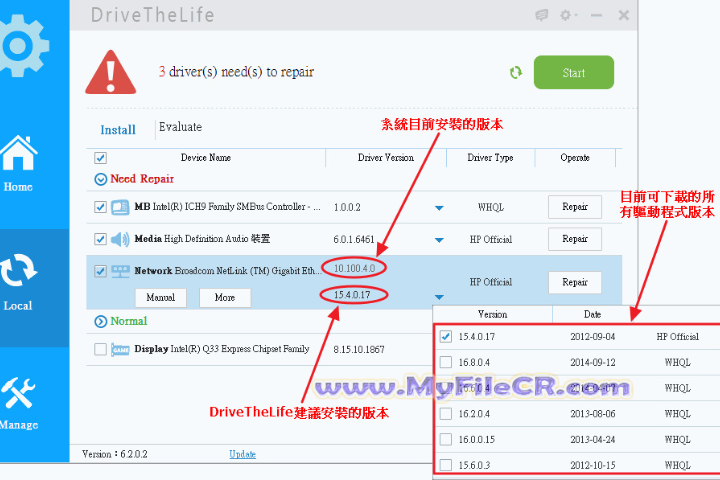The image size is (720, 480).
Task: Click the installed version 10.100.4.0 value
Action: tap(354, 268)
